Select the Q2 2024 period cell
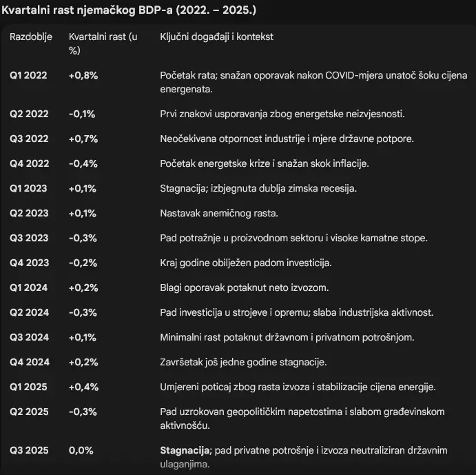Viewport: 476px width, 475px height. pyautogui.click(x=29, y=312)
